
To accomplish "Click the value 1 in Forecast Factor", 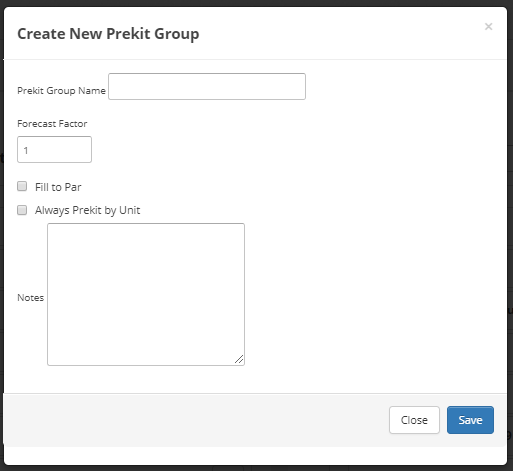I will (x=26, y=150).
